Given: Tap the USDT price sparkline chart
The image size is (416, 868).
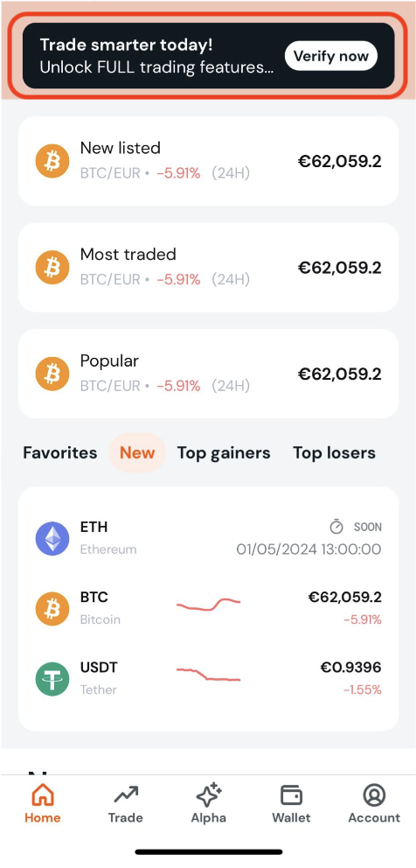Looking at the screenshot, I should pos(209,674).
